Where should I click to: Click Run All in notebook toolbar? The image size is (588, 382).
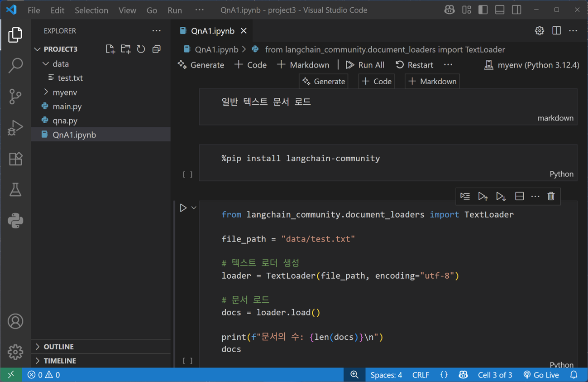coord(365,65)
